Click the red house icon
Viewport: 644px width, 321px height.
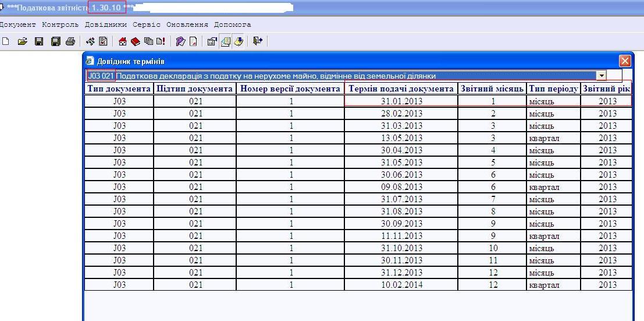123,41
